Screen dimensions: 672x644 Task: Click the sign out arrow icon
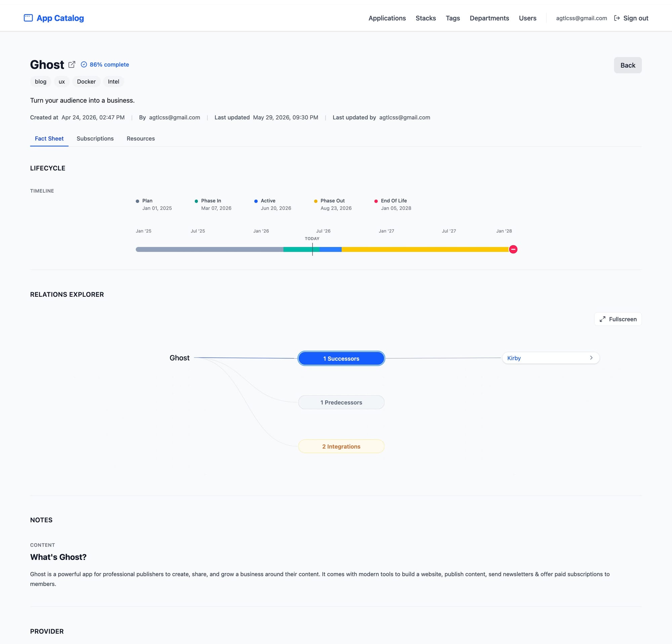(617, 18)
